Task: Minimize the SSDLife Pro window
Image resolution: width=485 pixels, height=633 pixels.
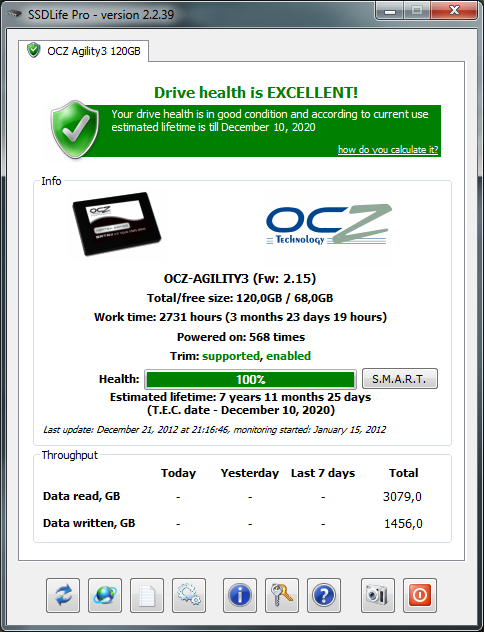Action: 390,11
